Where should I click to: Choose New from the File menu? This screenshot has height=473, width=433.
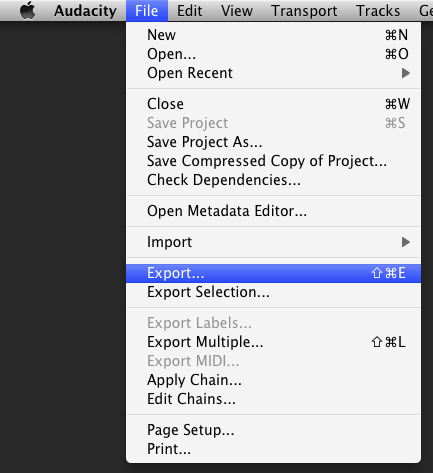(273, 35)
